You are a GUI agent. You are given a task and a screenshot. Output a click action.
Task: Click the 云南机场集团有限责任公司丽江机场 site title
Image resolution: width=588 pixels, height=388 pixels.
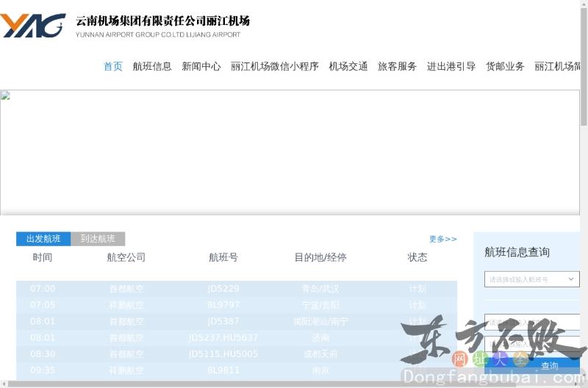(x=162, y=21)
